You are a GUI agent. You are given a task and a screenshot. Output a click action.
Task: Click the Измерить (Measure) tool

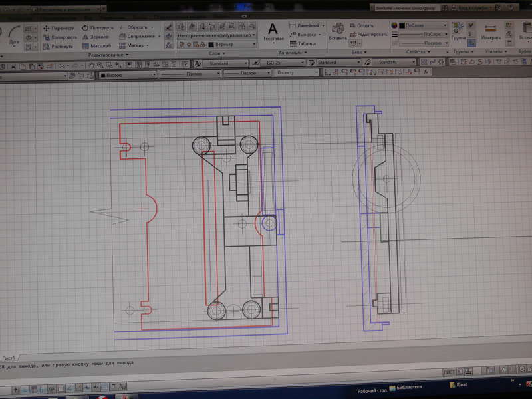click(491, 32)
